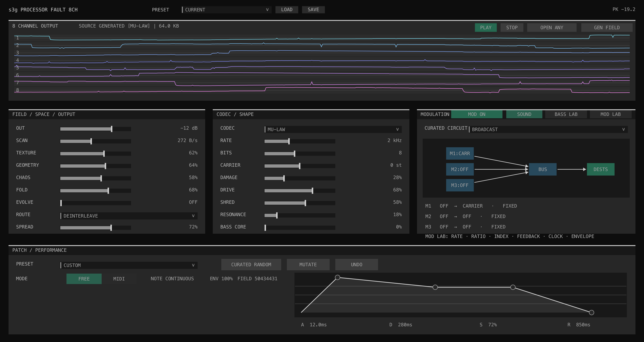Adjust the CHAOS slider

coord(95,178)
